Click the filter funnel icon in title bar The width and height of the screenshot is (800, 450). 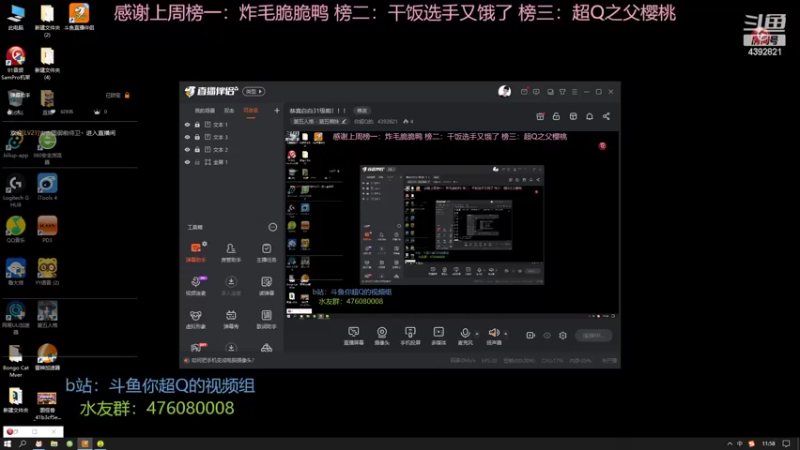point(562,92)
